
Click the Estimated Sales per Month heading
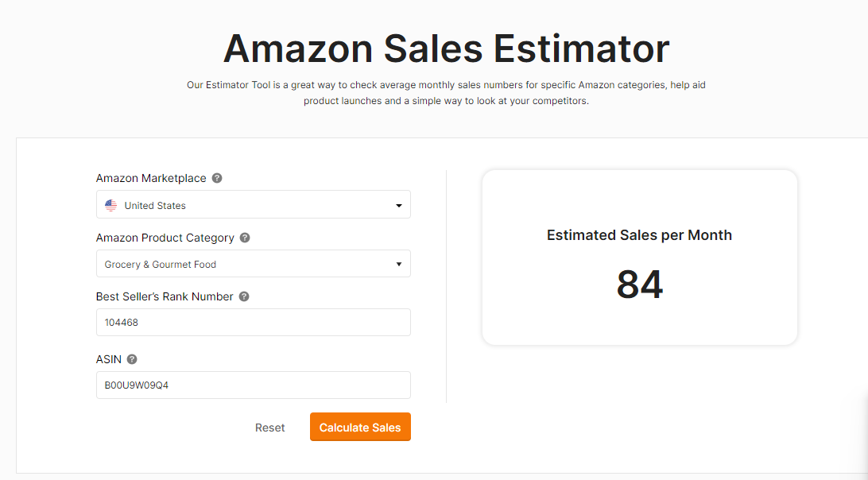639,234
